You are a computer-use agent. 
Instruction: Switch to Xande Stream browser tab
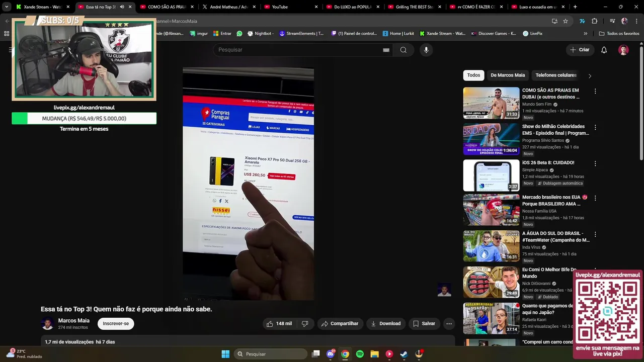(x=43, y=7)
